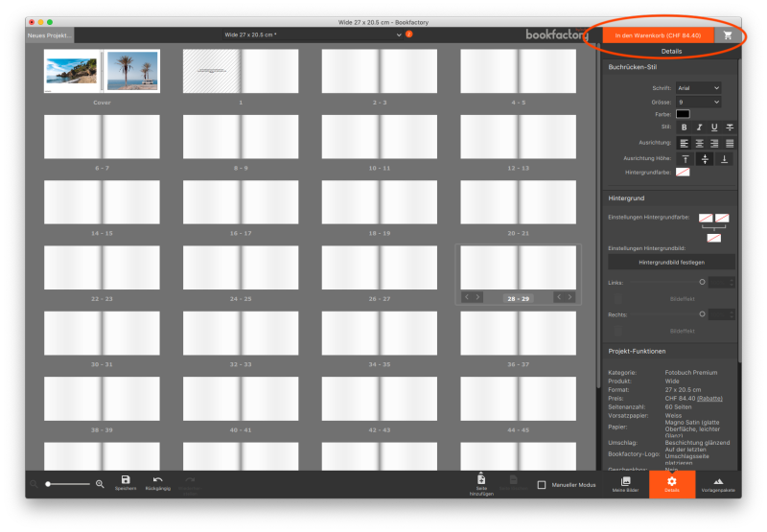This screenshot has height=532, width=767.
Task: Switch to the Vorlagenpakete tab
Action: (718, 484)
